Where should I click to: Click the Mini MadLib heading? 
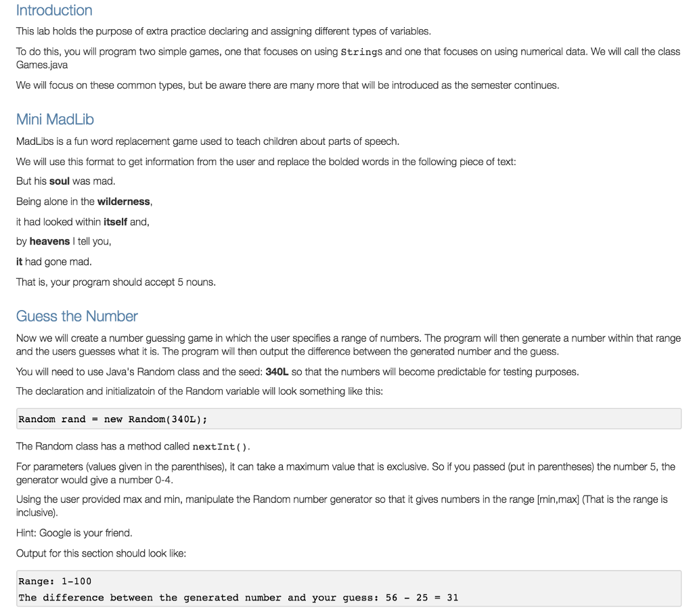point(55,119)
